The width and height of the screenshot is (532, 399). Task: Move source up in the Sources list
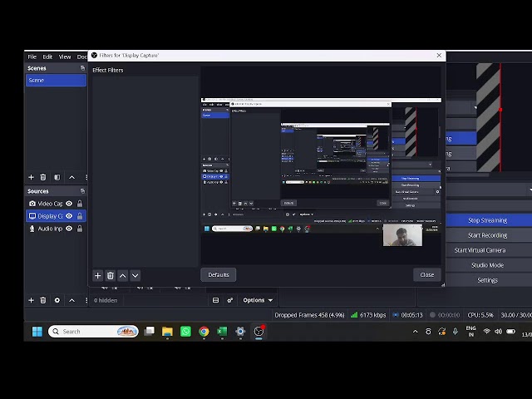tap(72, 300)
